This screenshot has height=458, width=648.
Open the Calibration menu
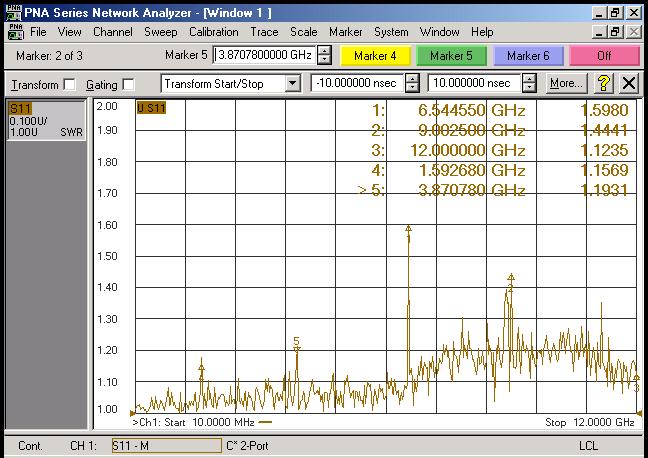(x=214, y=32)
